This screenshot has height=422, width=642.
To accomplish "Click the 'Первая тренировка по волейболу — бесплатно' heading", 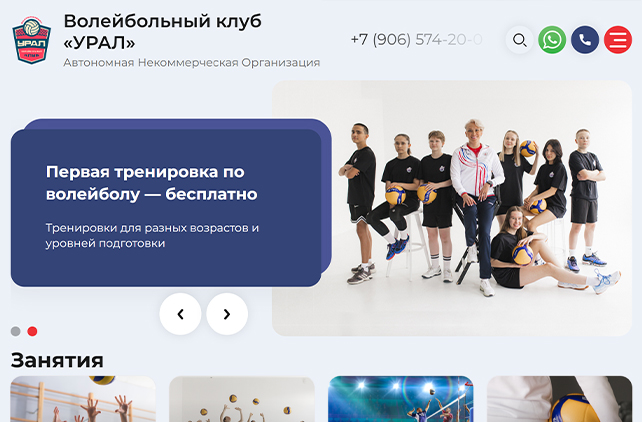I will coord(151,183).
